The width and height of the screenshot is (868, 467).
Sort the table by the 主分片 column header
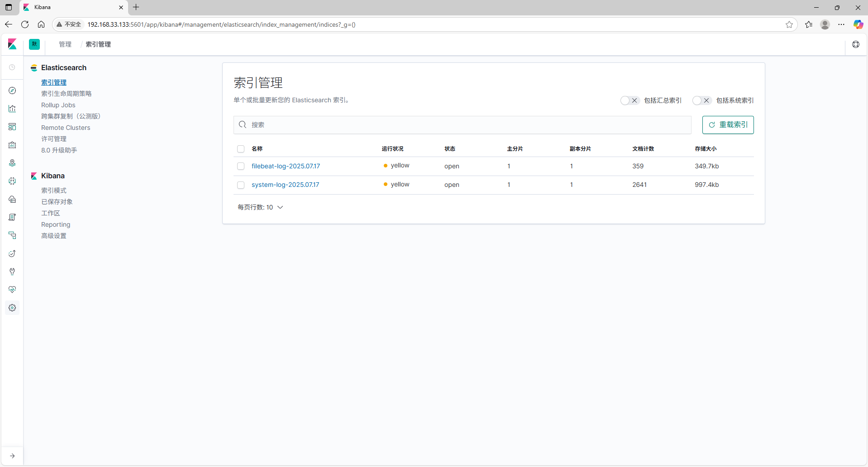(x=515, y=149)
